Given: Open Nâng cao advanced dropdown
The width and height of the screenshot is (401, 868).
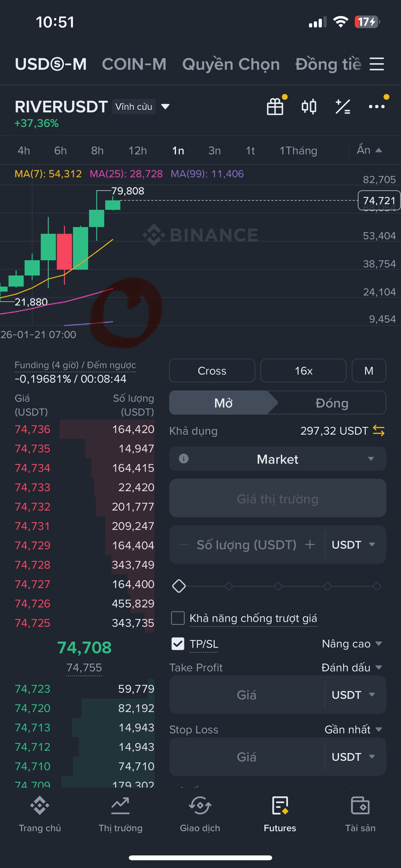Looking at the screenshot, I should (352, 644).
